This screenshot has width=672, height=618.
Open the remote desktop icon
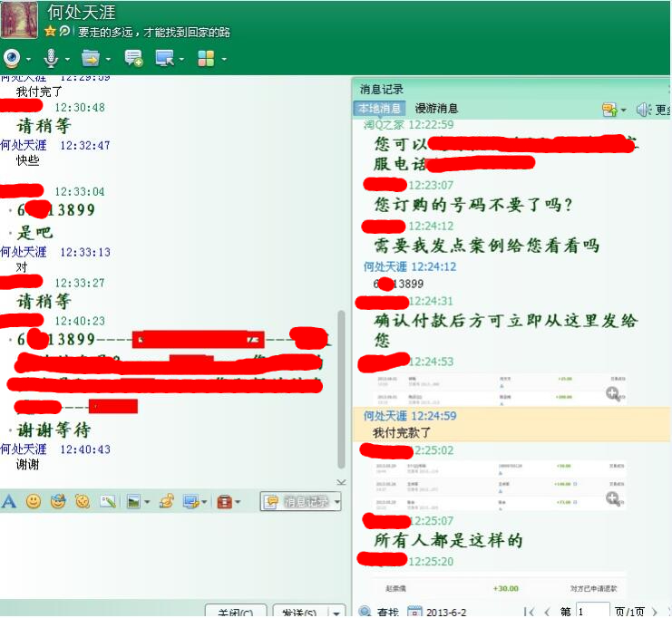164,58
